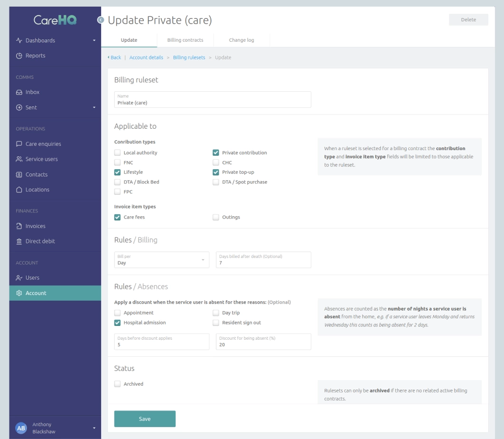Click the back circle icon beside the page title

100,19
